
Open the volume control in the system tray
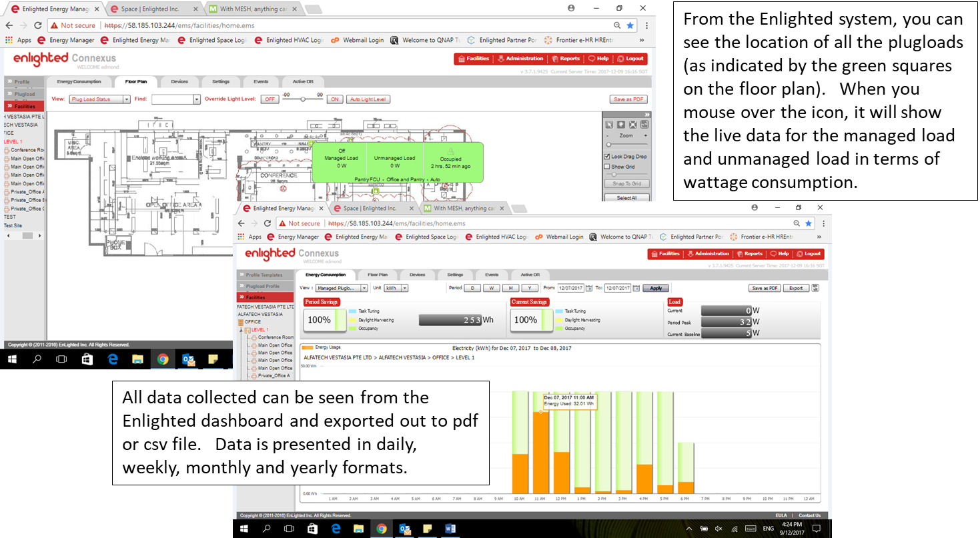718,529
